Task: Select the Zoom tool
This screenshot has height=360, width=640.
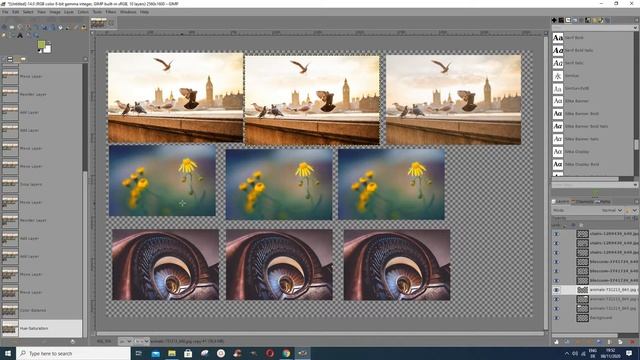Action: coord(36,36)
